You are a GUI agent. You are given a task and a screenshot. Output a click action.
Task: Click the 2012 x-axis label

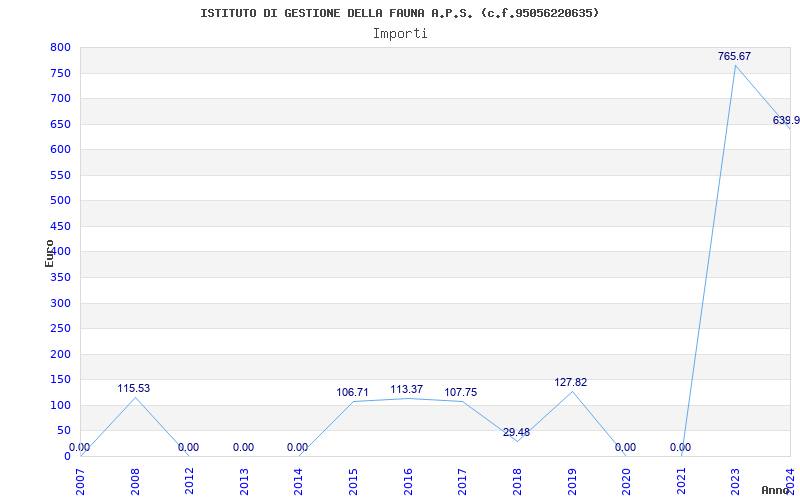coord(189,482)
